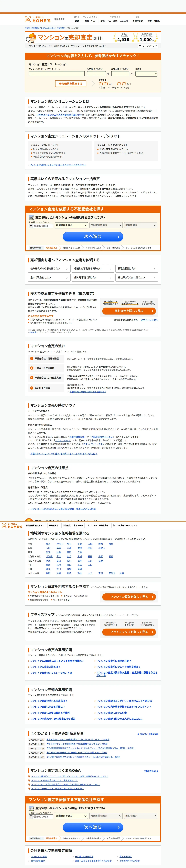Open the 市区町村を選ぶ dropdown above 売却理由 section
This screenshot has width=186, height=868.
(x=106, y=225)
